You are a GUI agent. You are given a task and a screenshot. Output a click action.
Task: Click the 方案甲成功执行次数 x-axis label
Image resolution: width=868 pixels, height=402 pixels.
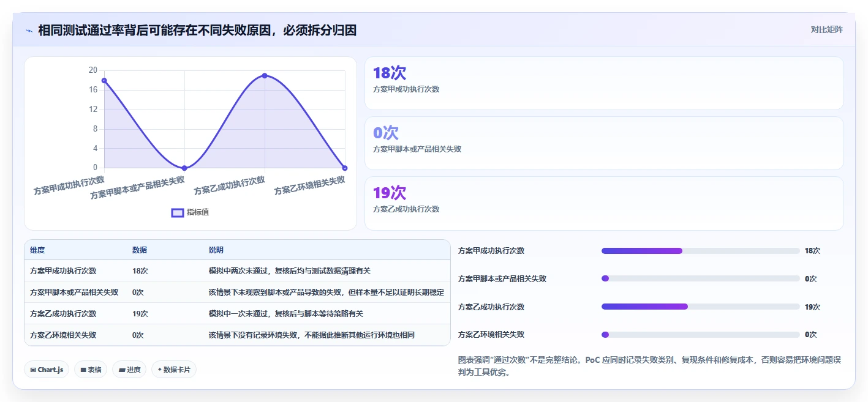tap(69, 185)
